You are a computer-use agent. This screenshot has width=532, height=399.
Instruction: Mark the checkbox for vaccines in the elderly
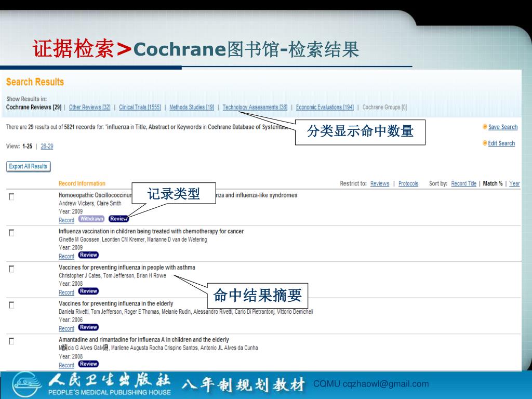[x=11, y=305]
